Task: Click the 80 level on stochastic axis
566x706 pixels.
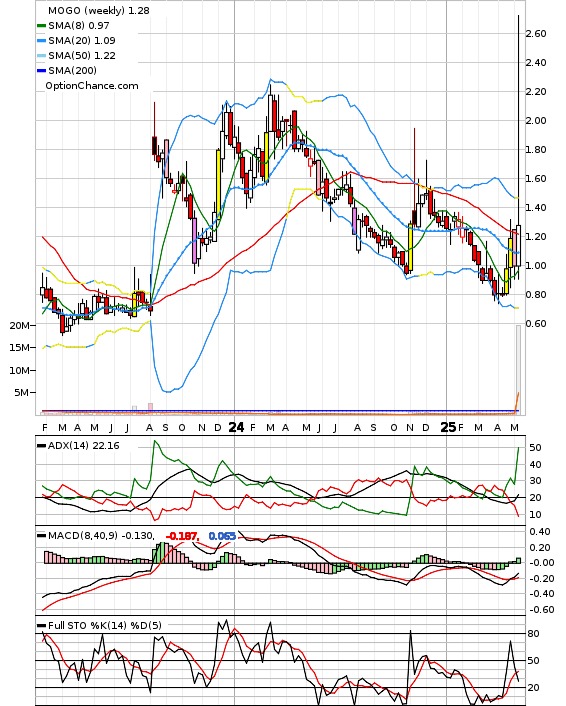Action: [534, 634]
